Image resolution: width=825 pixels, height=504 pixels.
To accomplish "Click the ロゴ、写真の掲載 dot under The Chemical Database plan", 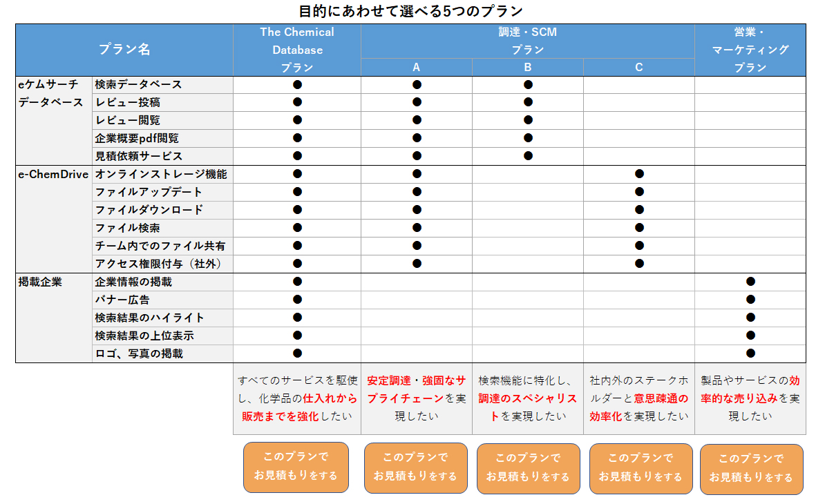I will (x=297, y=353).
